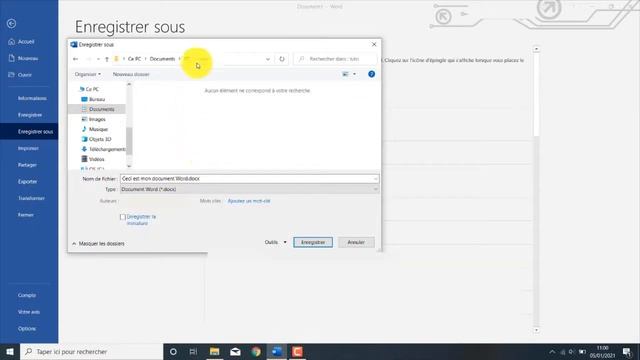This screenshot has width=640, height=360.
Task: Click the view layout icon in dialog toolbar
Action: click(345, 74)
